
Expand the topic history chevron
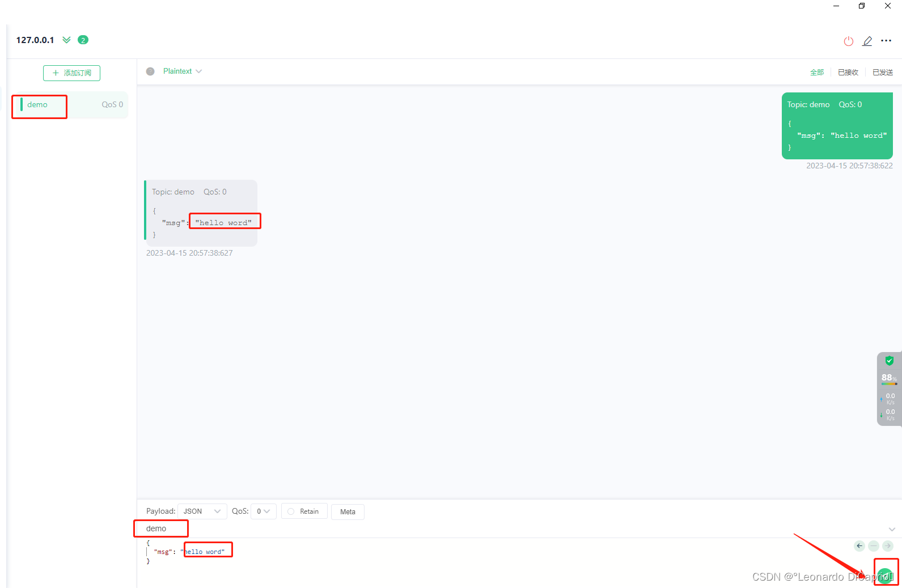(892, 529)
